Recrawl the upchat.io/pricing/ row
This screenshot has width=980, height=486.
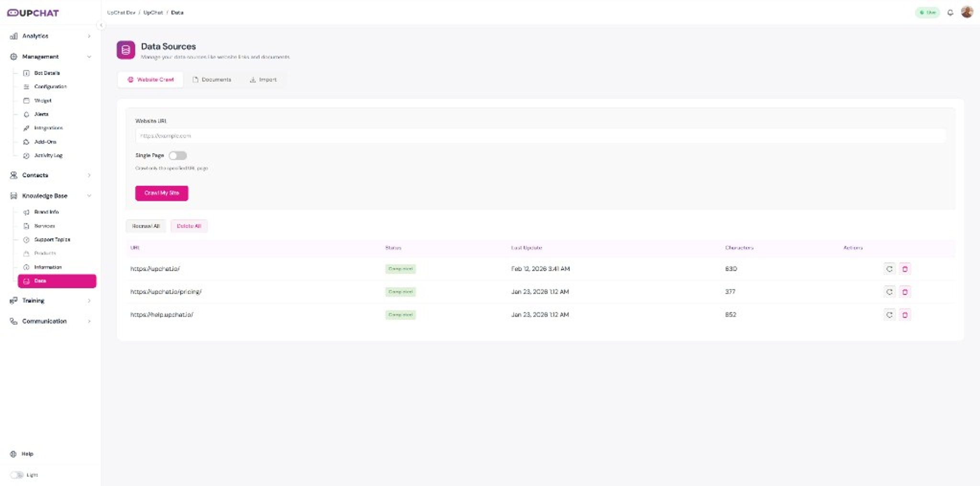(x=889, y=292)
